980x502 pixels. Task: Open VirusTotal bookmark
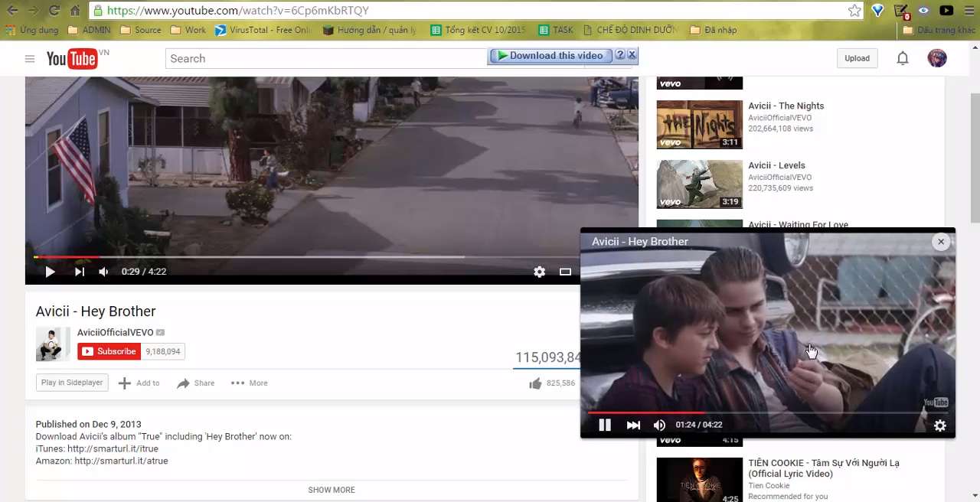tap(263, 30)
